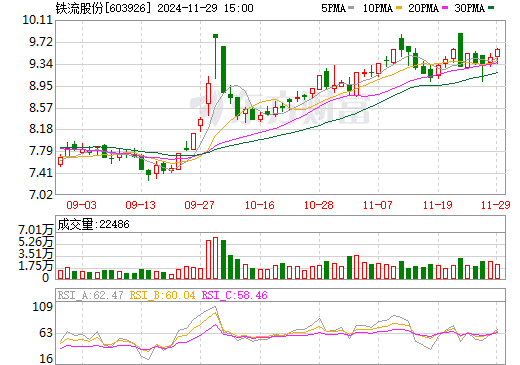520x365 pixels.
Task: Click the 63 RSI axis label
Action: click(46, 333)
